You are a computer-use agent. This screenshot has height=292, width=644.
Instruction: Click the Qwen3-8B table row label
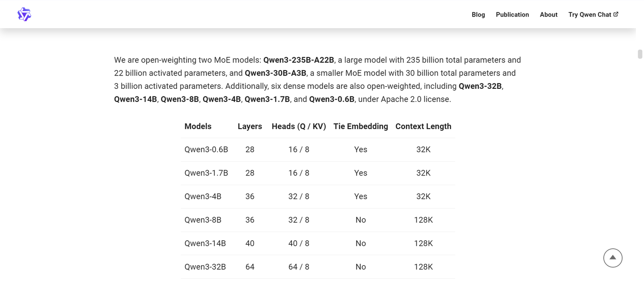203,220
